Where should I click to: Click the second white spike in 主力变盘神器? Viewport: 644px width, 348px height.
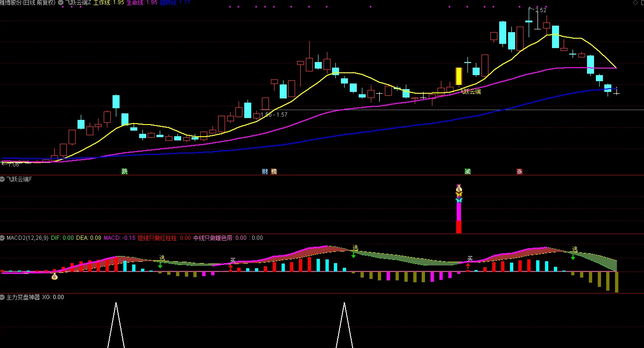point(344,325)
